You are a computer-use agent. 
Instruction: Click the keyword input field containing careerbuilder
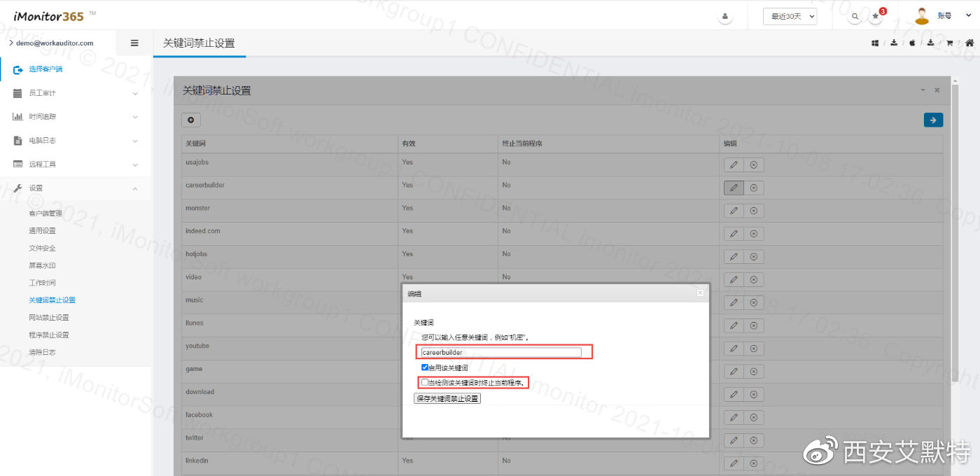tap(500, 352)
